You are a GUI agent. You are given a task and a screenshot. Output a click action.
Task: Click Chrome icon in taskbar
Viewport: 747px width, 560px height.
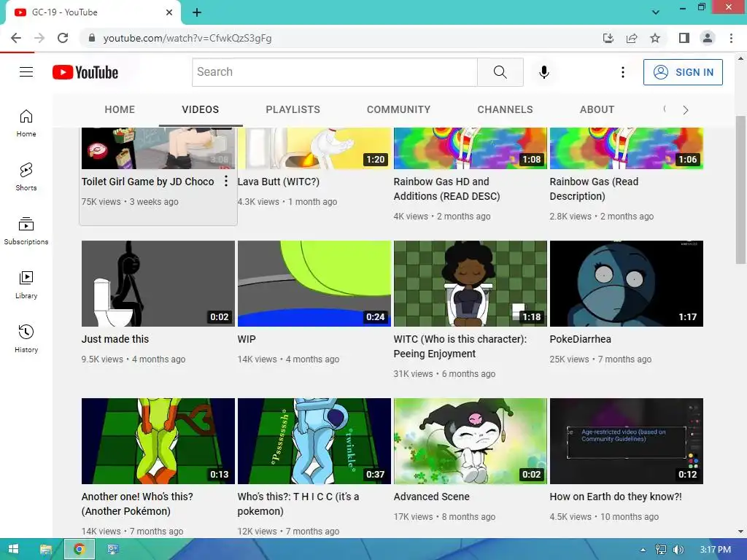[x=79, y=549]
